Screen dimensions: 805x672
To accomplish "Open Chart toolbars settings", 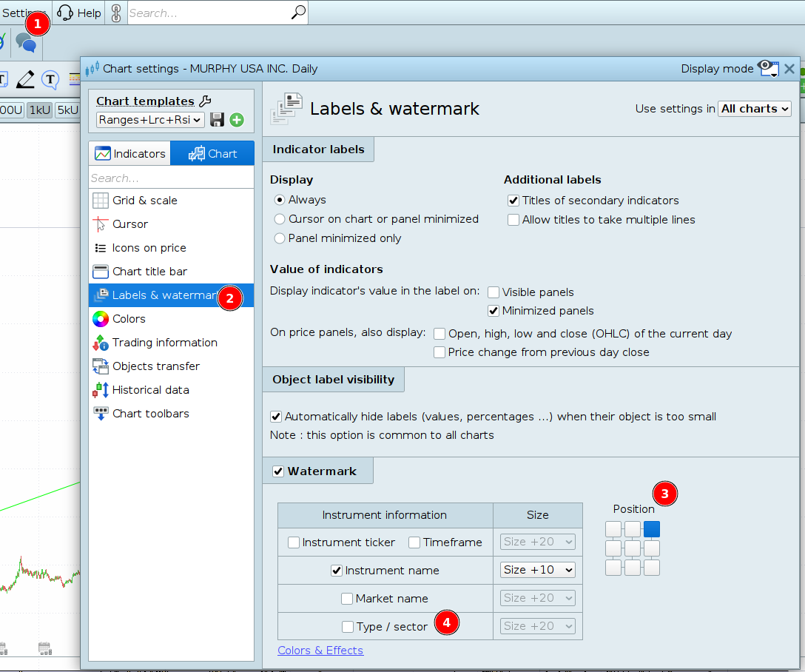I will pyautogui.click(x=171, y=413).
